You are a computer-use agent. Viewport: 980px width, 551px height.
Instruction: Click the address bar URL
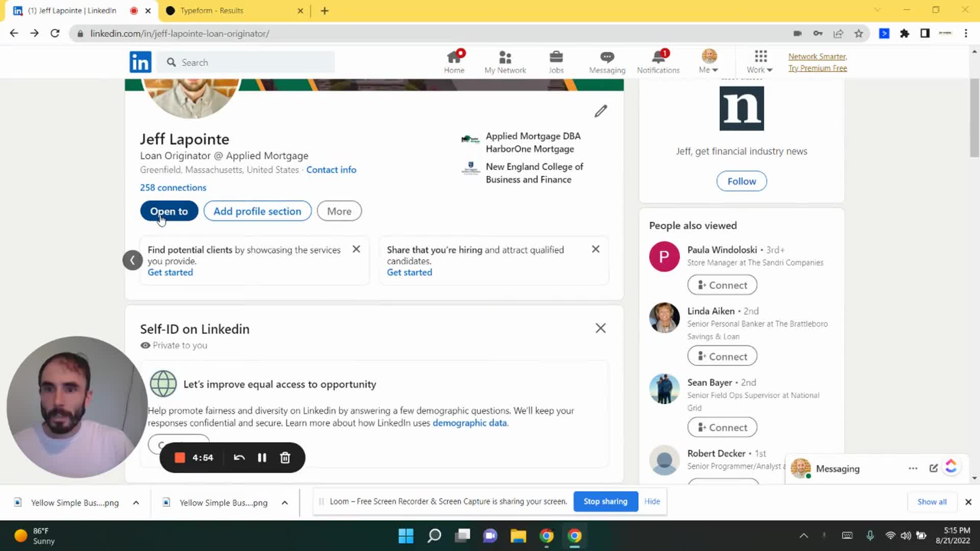point(180,34)
